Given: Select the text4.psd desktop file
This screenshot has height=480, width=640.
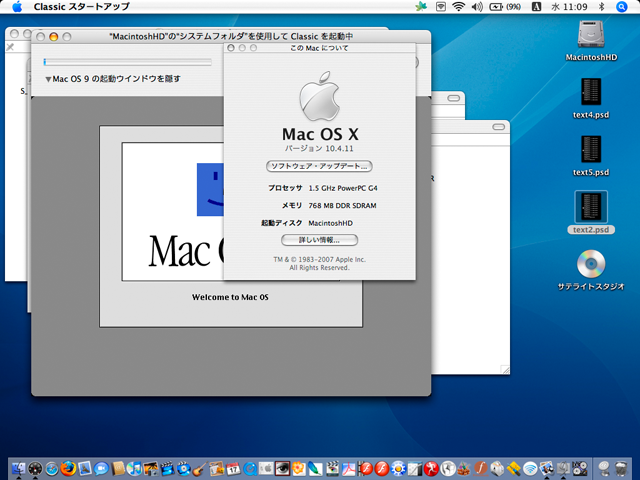Looking at the screenshot, I should coord(591,93).
